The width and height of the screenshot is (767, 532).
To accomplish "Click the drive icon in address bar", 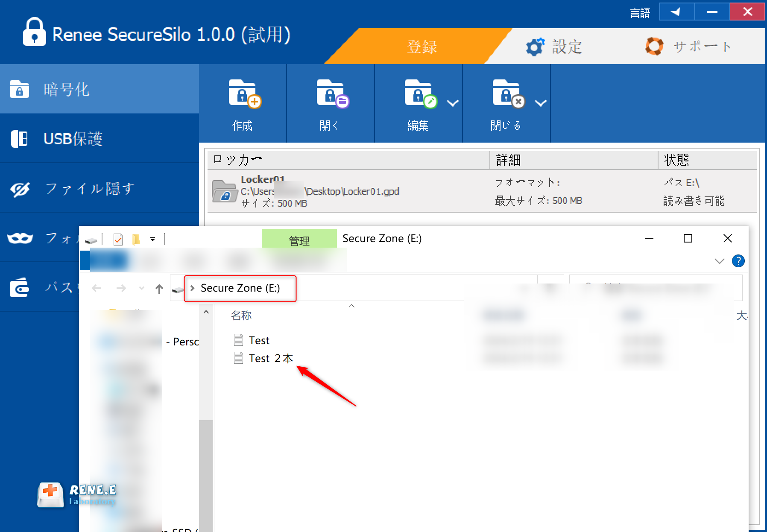I will click(x=178, y=290).
